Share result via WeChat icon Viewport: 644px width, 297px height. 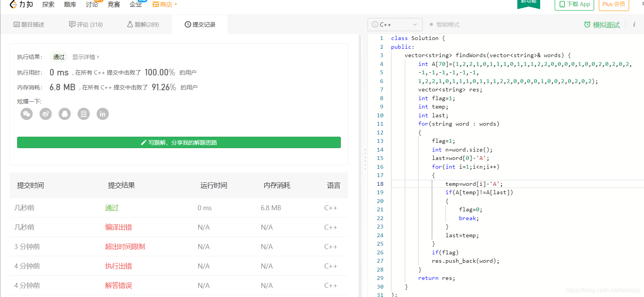(27, 114)
